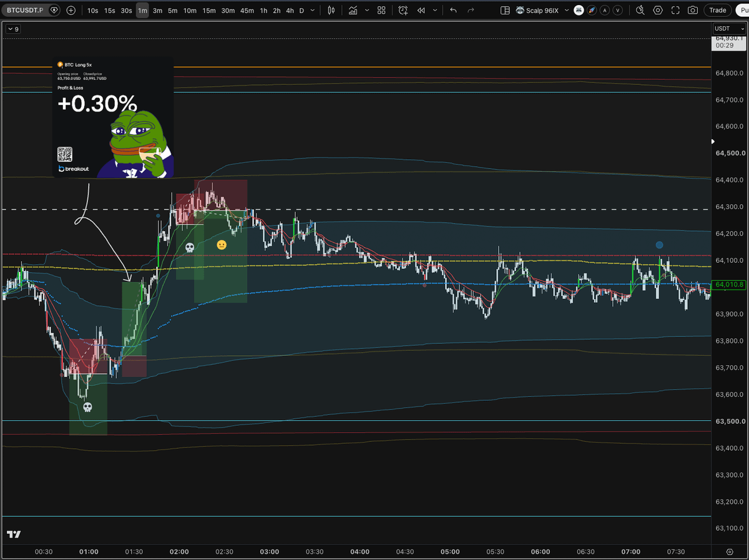Take a chart snapshot with the camera icon
The height and width of the screenshot is (560, 749).
[x=693, y=10]
